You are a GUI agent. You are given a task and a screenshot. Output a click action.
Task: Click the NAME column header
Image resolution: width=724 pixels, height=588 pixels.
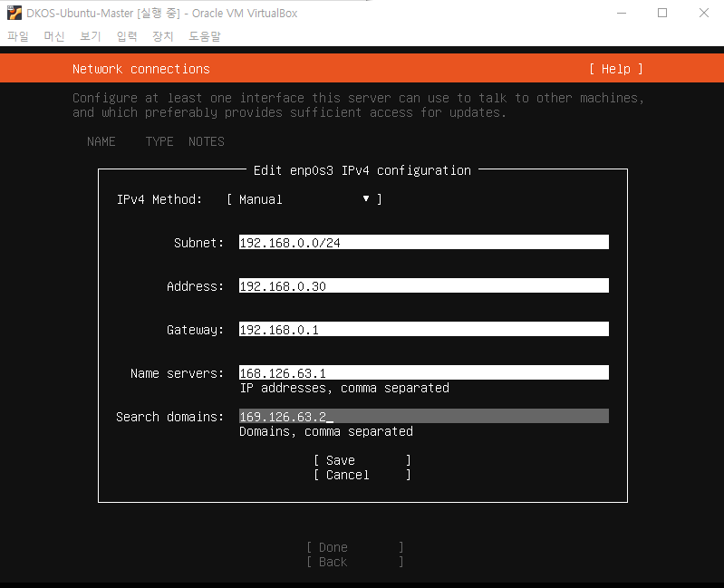[x=101, y=141]
